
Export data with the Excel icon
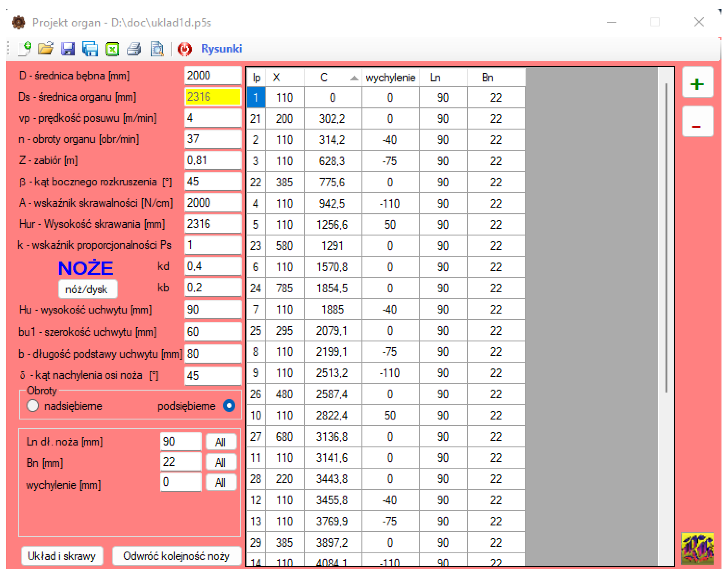click(x=112, y=49)
